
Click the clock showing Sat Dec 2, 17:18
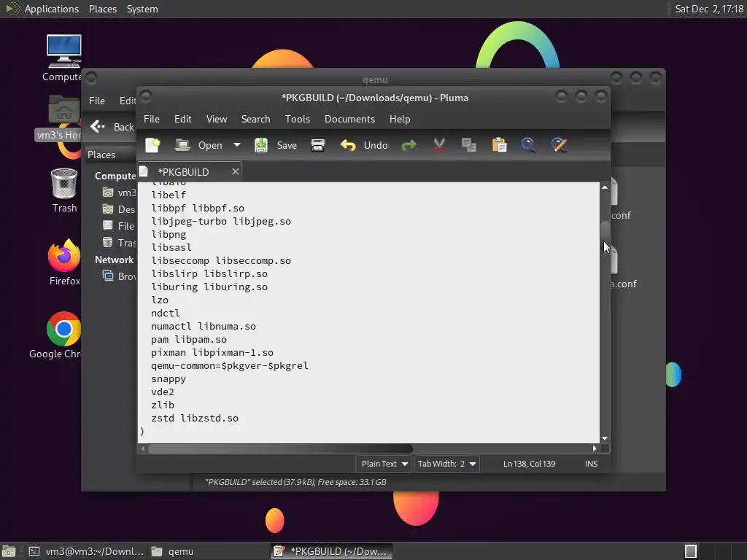click(709, 9)
